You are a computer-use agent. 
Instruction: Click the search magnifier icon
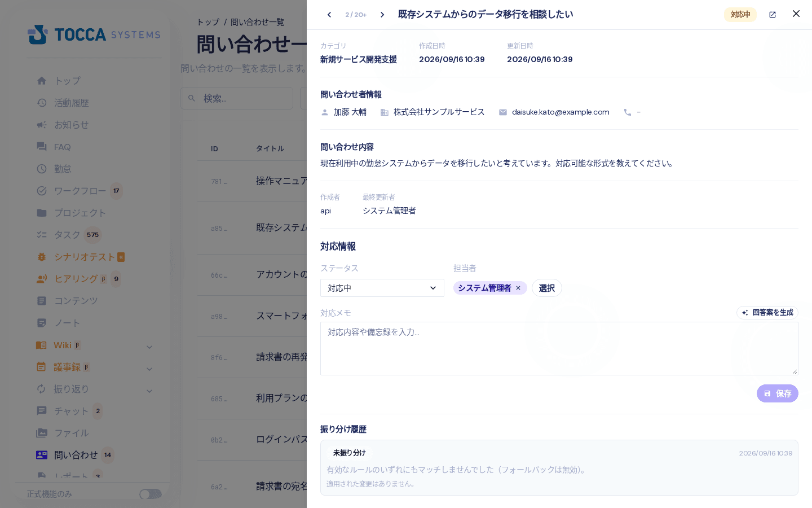[192, 98]
